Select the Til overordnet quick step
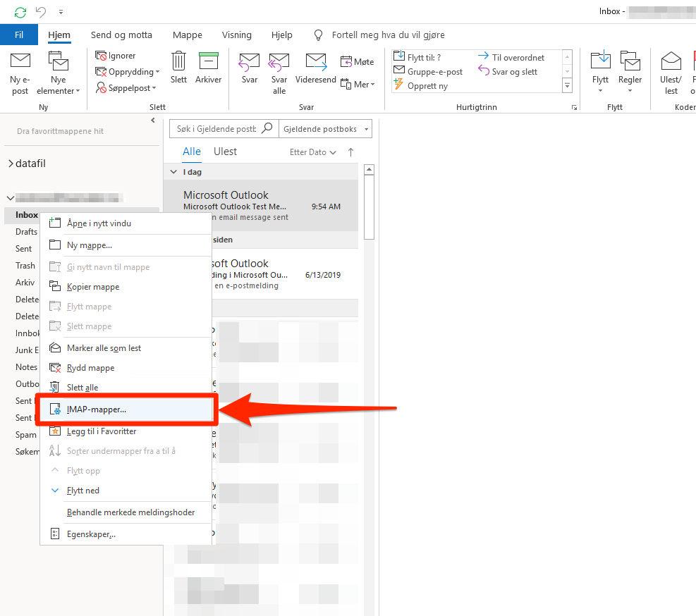The height and width of the screenshot is (616, 696). [x=511, y=57]
